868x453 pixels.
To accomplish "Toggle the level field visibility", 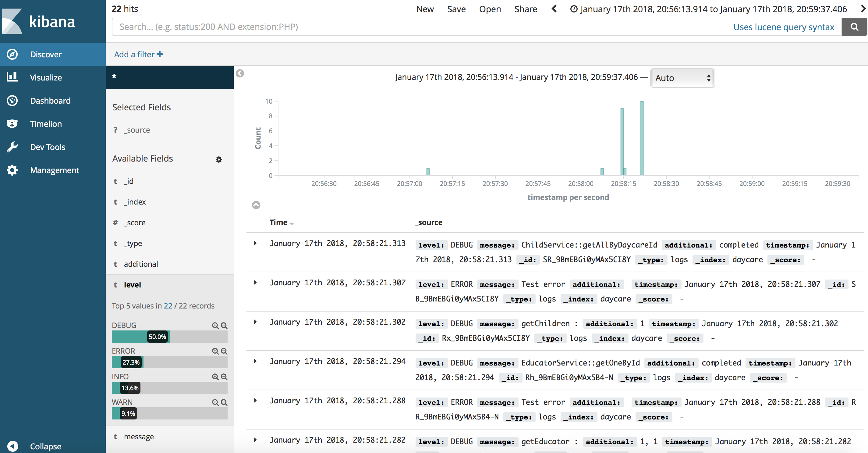I will [x=133, y=284].
